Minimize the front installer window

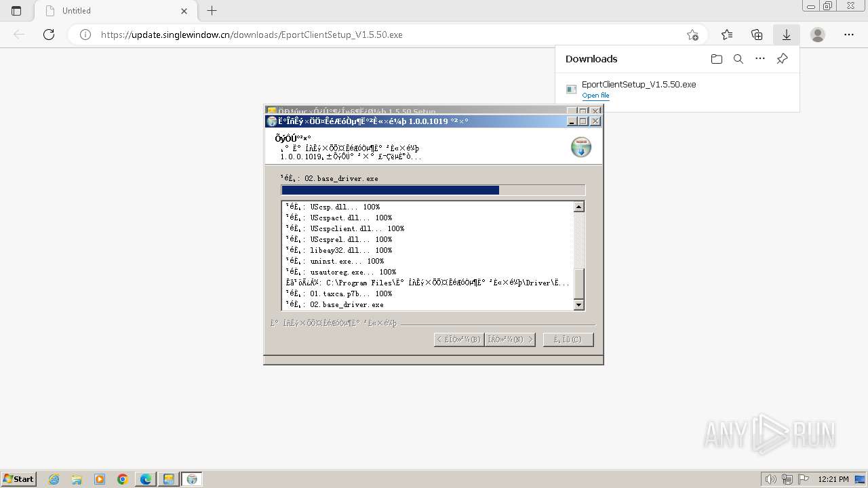pos(572,121)
